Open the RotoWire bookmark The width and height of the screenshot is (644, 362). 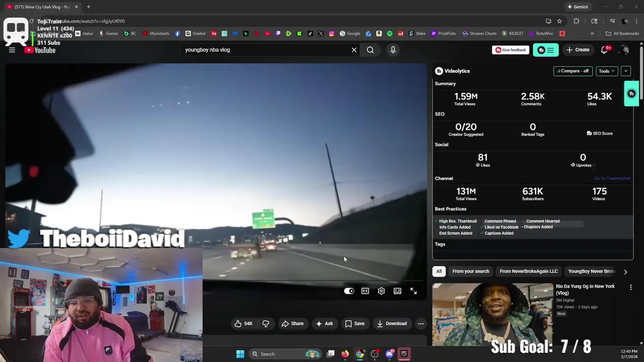[x=541, y=34]
